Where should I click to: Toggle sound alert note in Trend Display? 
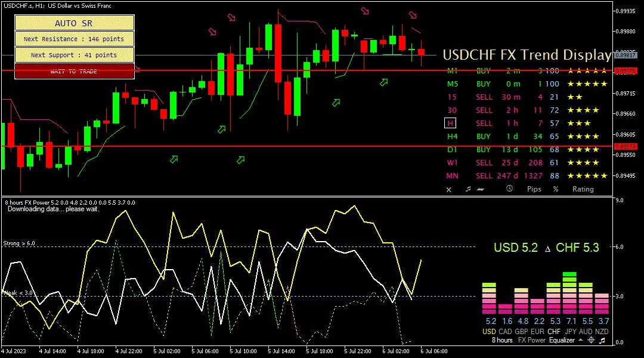click(x=468, y=189)
